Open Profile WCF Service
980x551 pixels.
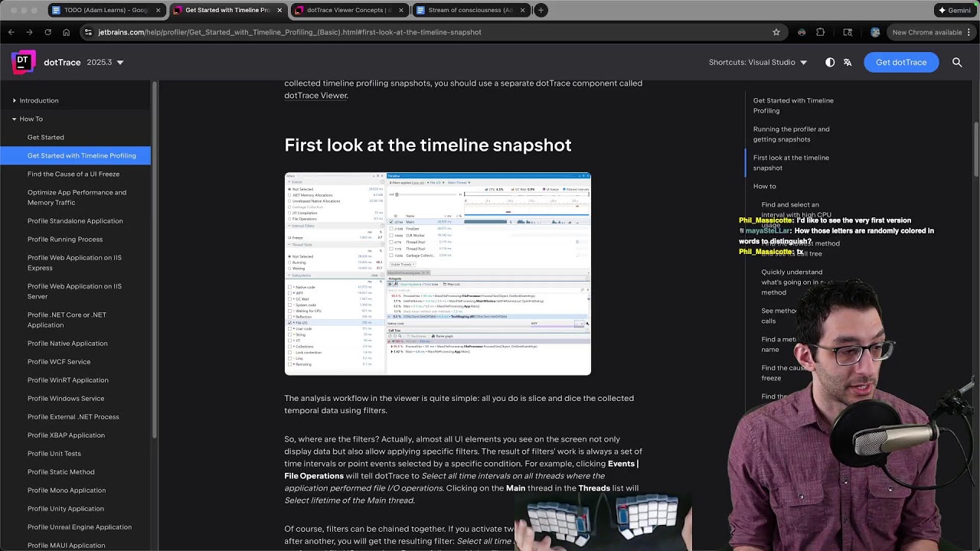[59, 362]
